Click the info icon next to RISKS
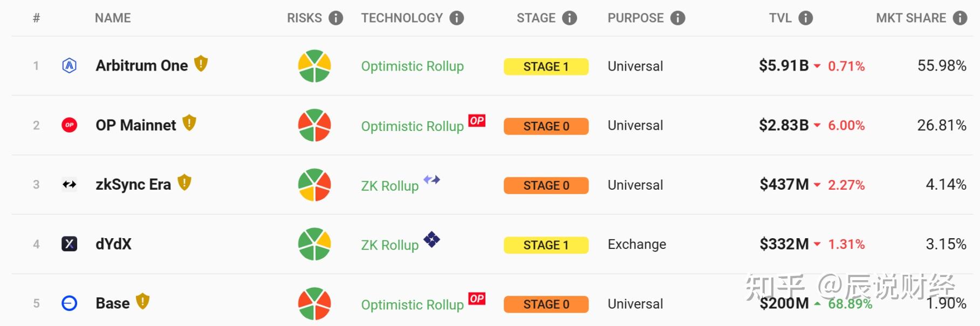This screenshot has width=980, height=326. click(336, 18)
